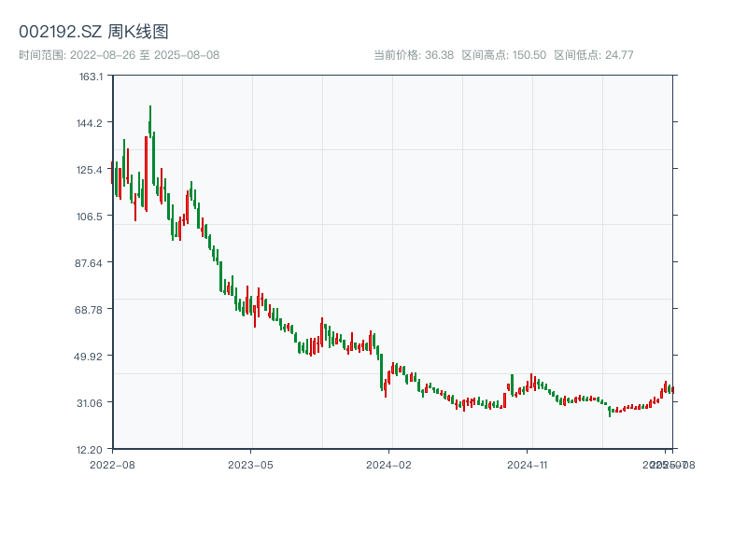
Task: Click the 12.20 bottom axis value
Action: 90,449
